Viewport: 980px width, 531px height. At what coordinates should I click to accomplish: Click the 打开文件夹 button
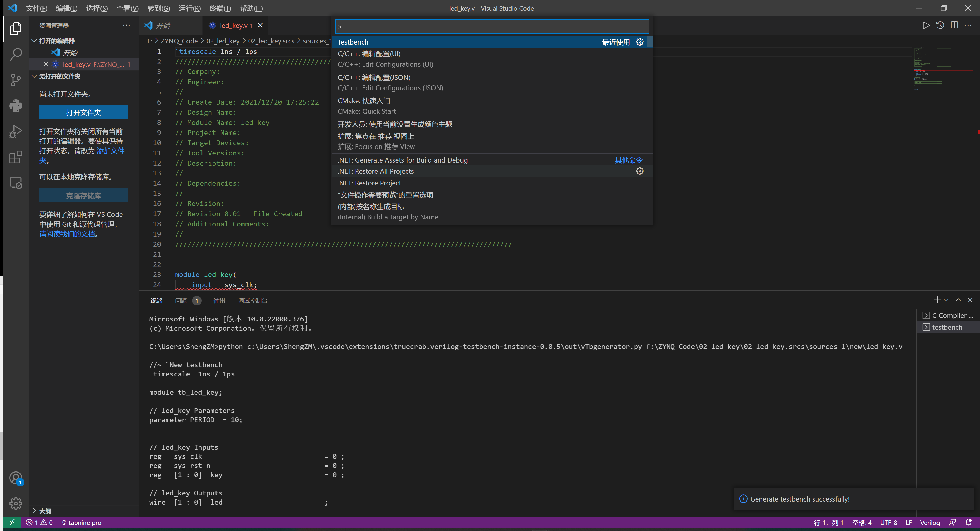click(83, 112)
